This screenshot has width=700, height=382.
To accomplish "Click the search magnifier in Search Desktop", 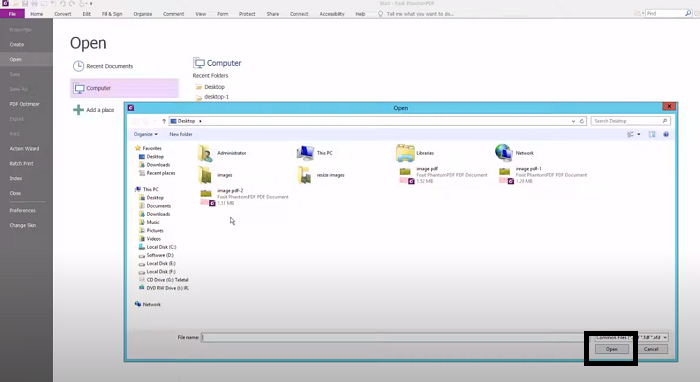I will point(664,121).
